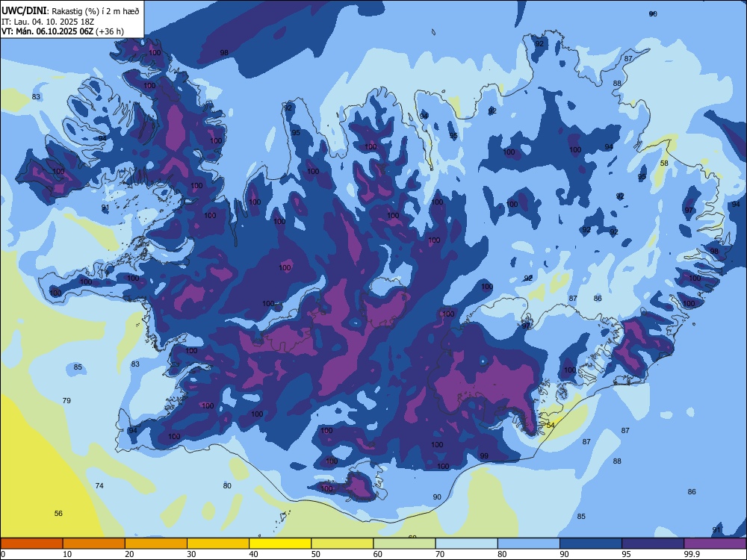Click the "70" legend tick label
Screen dimensions: 747x560
click(440, 554)
